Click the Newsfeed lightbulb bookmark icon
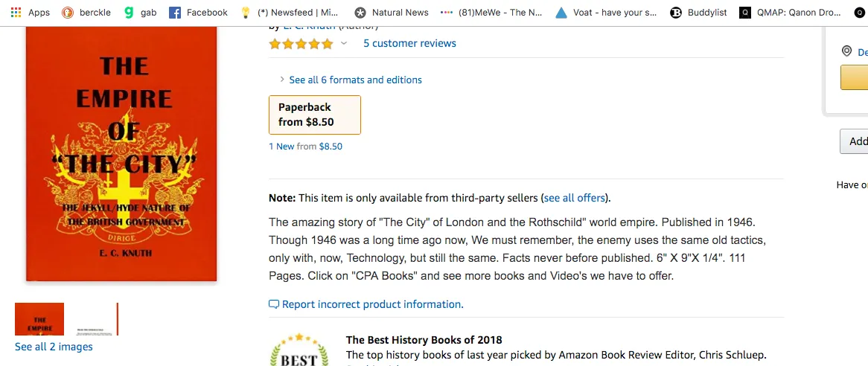Image resolution: width=868 pixels, height=366 pixels. coord(246,12)
